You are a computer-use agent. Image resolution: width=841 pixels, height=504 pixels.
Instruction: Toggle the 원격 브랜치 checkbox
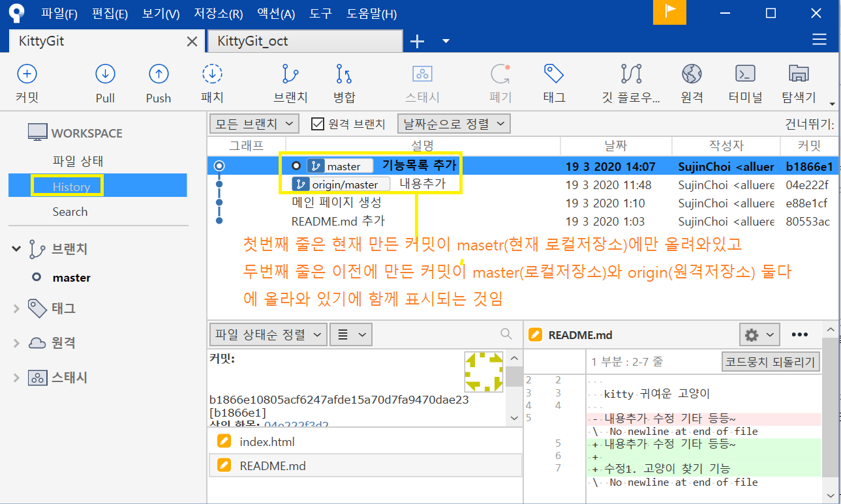point(318,124)
